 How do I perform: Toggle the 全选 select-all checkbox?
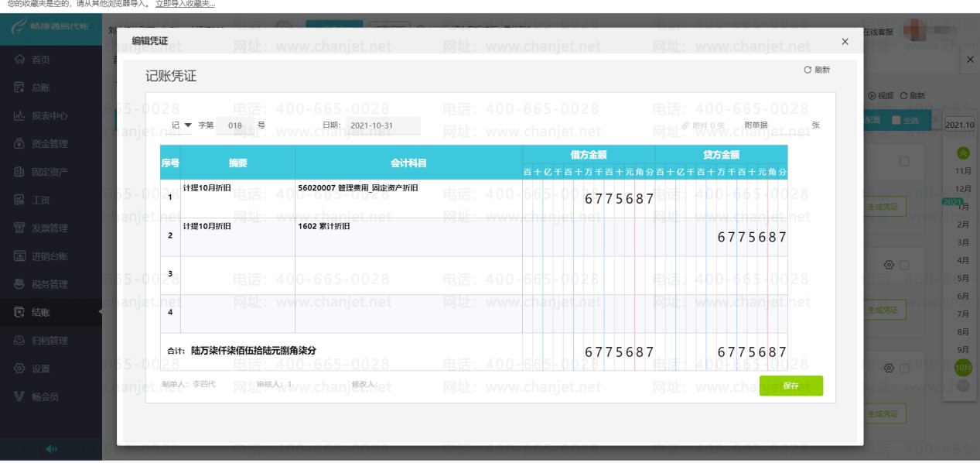pos(896,120)
